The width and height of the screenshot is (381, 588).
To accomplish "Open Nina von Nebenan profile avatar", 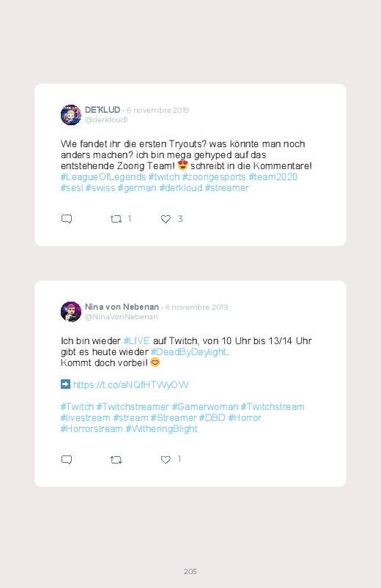I will [x=71, y=312].
